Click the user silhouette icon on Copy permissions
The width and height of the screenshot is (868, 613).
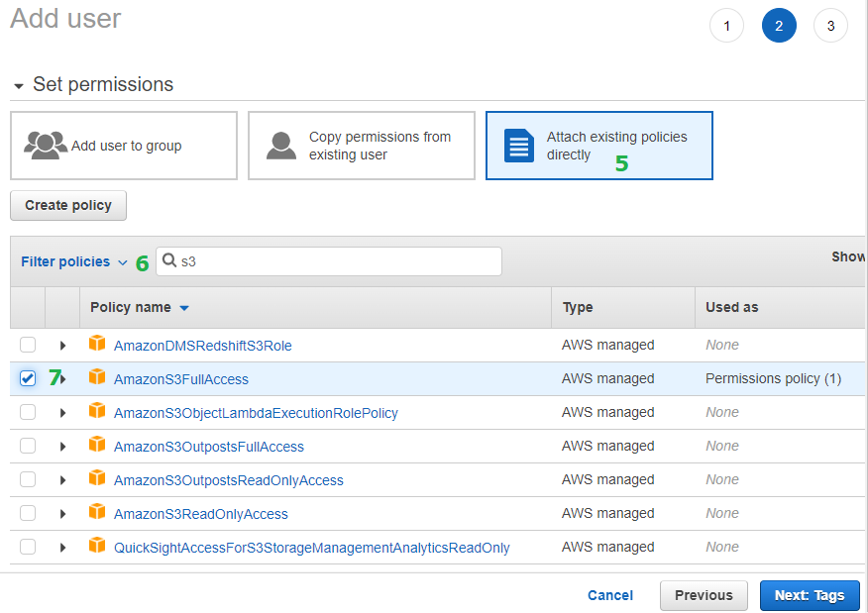coord(281,146)
